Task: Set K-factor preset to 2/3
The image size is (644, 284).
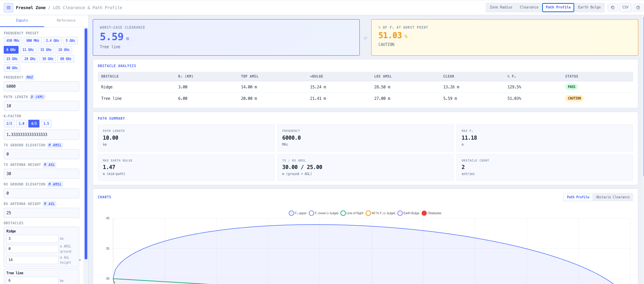Action: (x=9, y=123)
